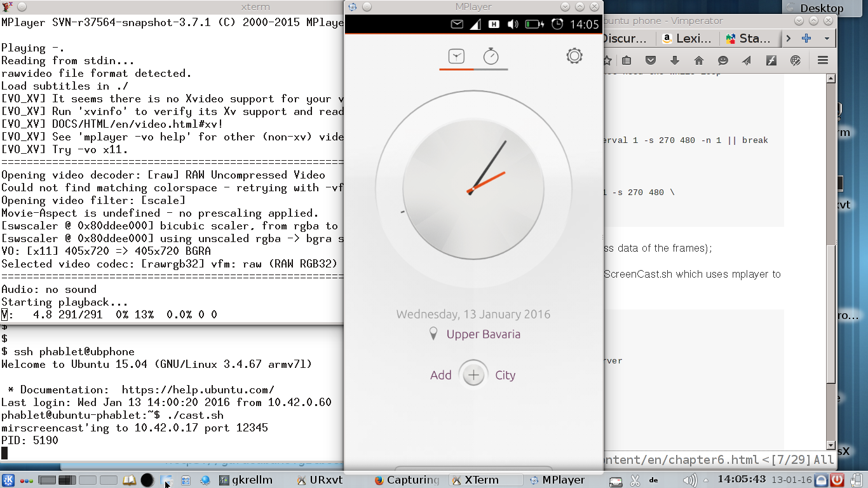Tap the Add City plus button
This screenshot has height=488, width=868.
(x=473, y=375)
